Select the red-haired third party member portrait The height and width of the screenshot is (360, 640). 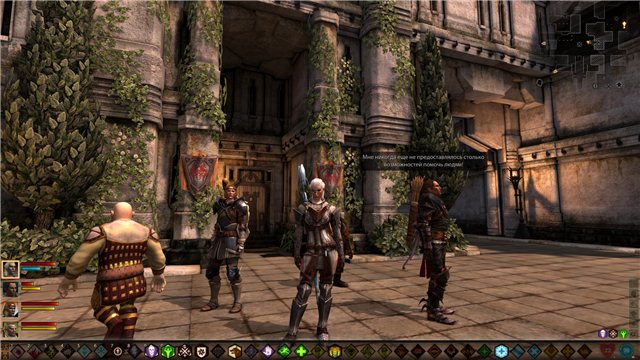coord(10,309)
